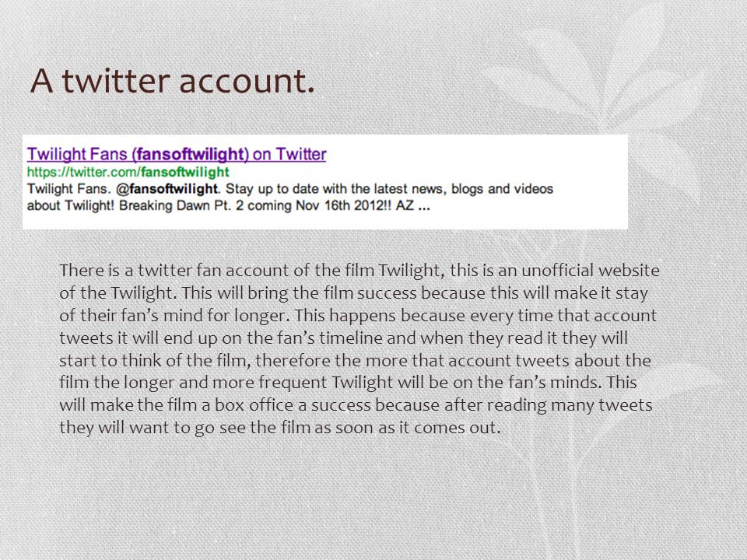Screen dimensions: 747x560
Task: Click the bold @fansoftwilight handle in the snippet
Action: [x=167, y=189]
